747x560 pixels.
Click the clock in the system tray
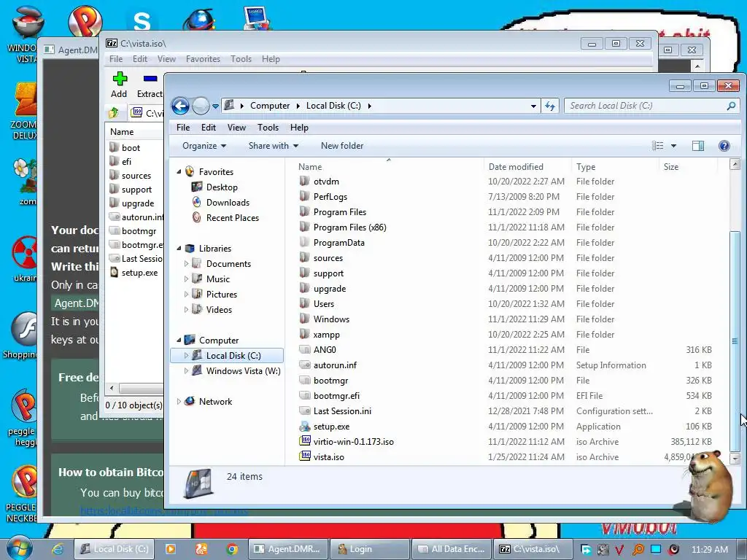tap(709, 550)
